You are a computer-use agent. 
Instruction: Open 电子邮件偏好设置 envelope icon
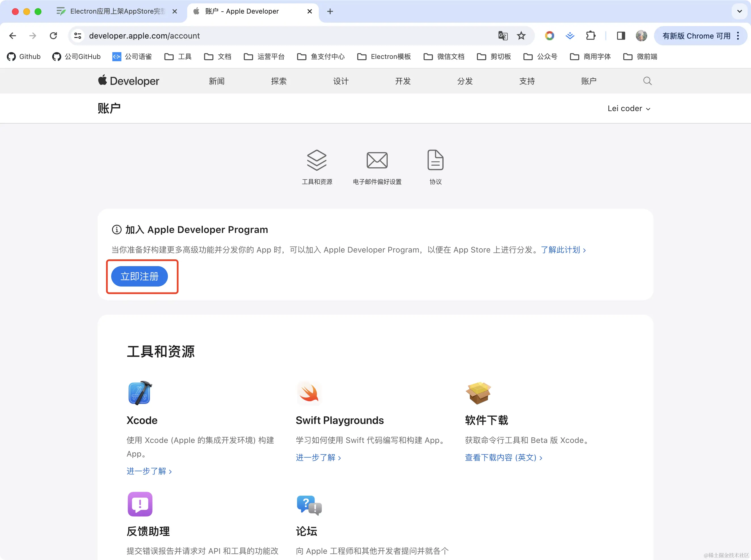[377, 160]
